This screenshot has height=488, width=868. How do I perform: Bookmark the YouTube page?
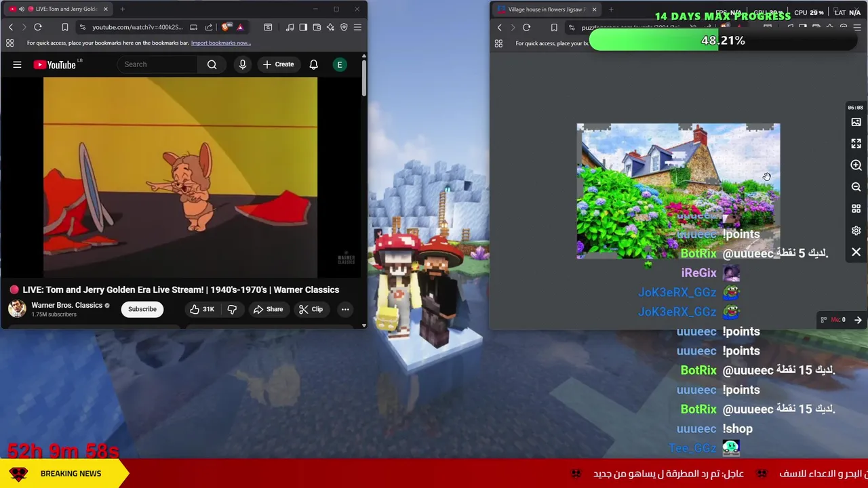[65, 27]
